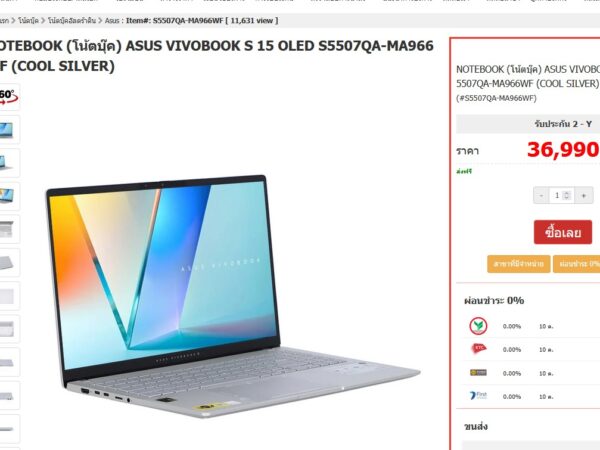Open the สาขาที่มีจำหน่าย branches button
Viewport: 600px width, 450px height.
[518, 264]
